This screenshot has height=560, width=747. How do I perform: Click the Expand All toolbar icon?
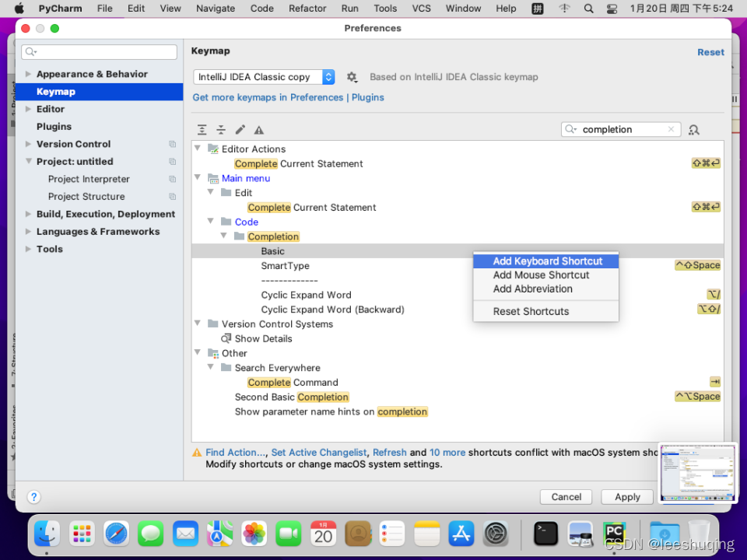[202, 130]
